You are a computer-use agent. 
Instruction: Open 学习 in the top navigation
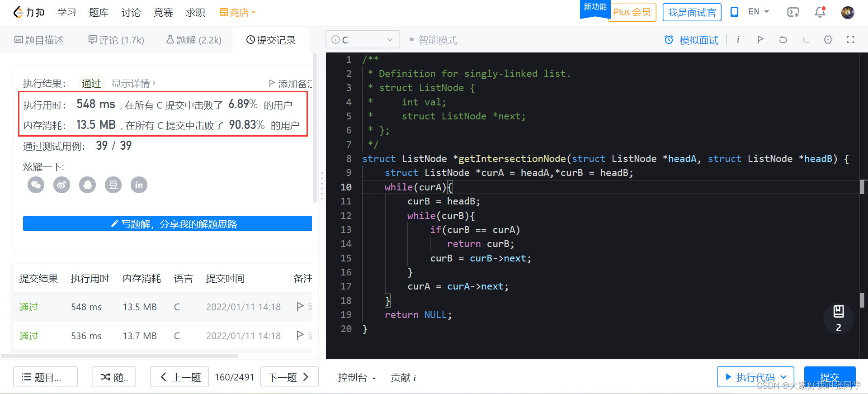[66, 12]
